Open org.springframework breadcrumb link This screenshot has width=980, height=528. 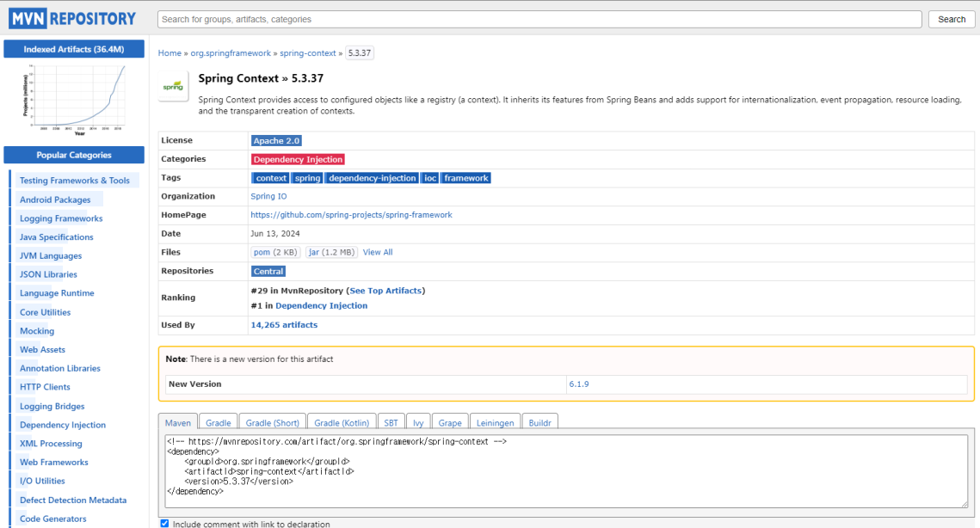pyautogui.click(x=231, y=53)
